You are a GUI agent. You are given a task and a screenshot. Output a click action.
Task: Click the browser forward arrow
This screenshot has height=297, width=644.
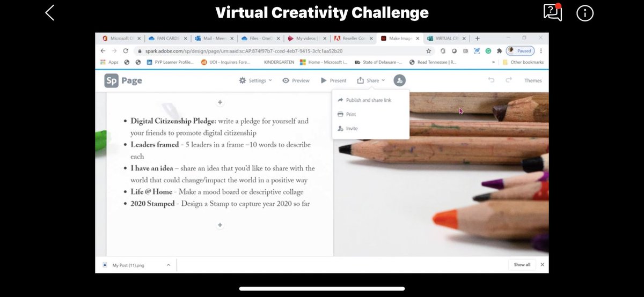click(x=114, y=51)
